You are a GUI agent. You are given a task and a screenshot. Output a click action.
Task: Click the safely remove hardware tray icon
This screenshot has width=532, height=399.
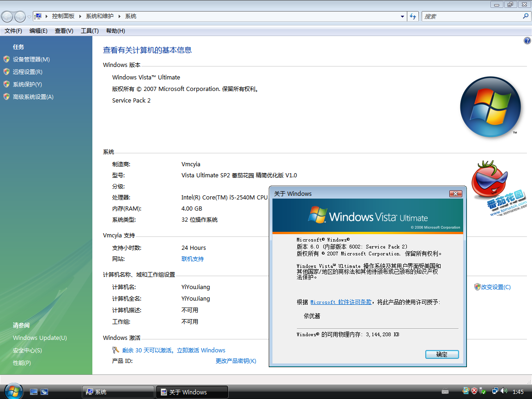point(483,392)
